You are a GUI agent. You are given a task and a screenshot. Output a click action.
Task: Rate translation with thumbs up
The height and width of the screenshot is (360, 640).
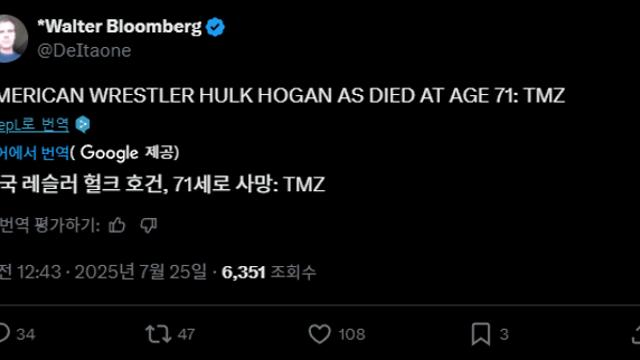point(117,225)
